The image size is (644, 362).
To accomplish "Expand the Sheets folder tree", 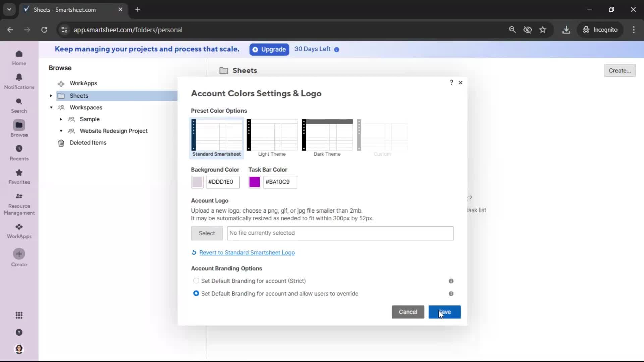I will click(x=51, y=96).
